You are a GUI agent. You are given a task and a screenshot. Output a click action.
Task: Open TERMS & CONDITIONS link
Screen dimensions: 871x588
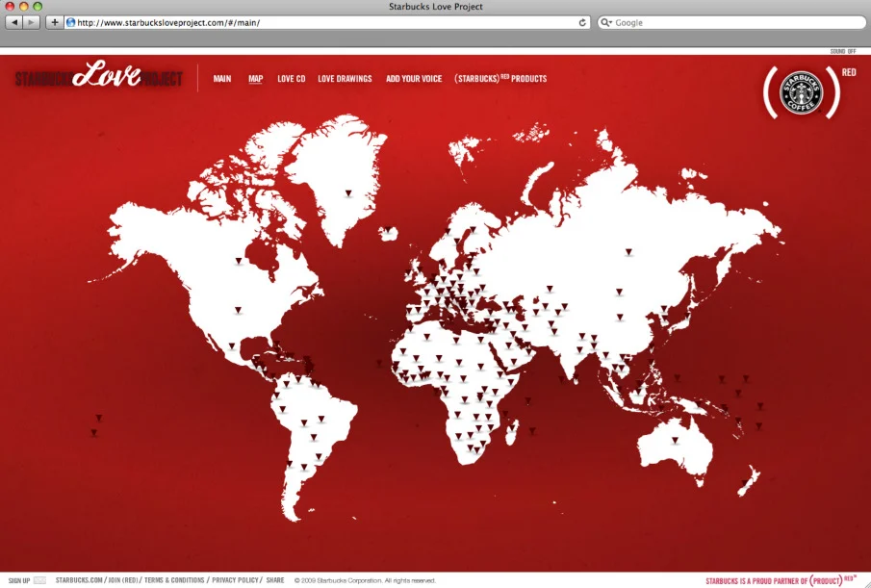coord(174,580)
